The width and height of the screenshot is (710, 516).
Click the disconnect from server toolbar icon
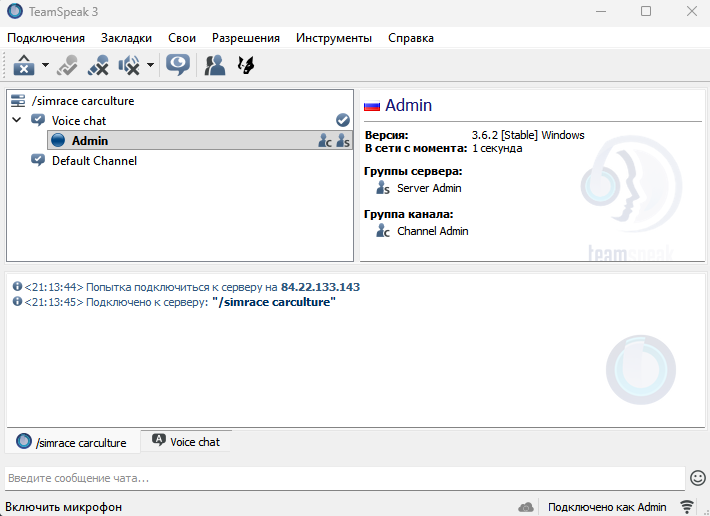24,65
